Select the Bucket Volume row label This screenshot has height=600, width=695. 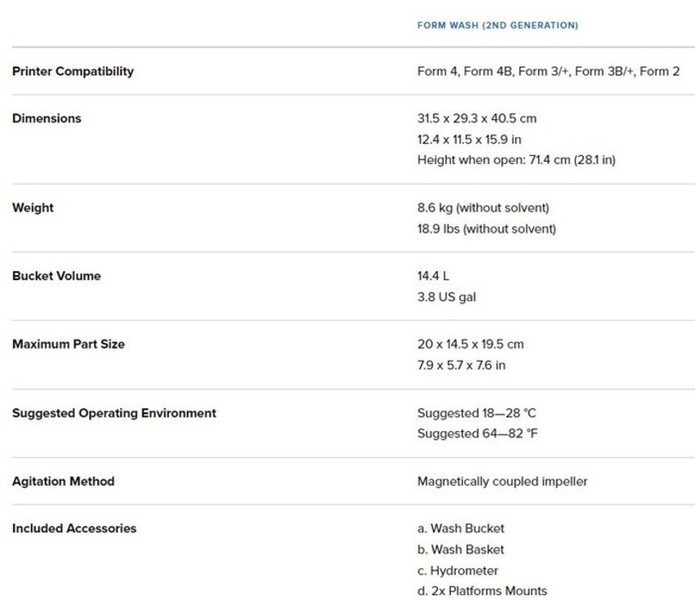click(x=56, y=276)
